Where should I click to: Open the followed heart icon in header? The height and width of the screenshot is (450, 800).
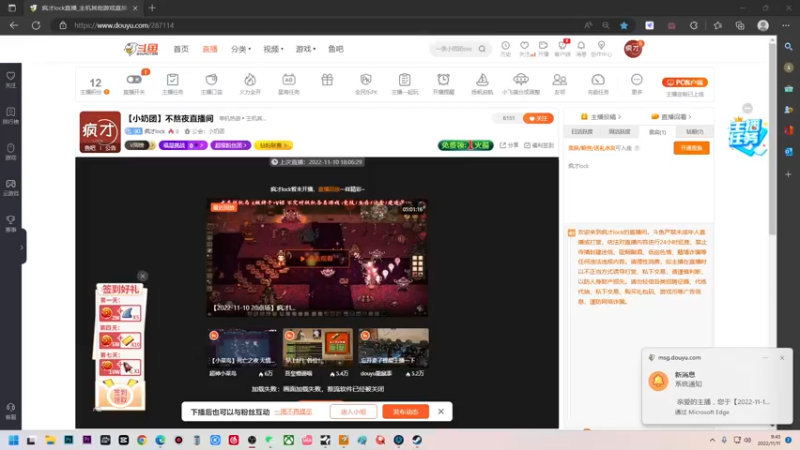[524, 46]
